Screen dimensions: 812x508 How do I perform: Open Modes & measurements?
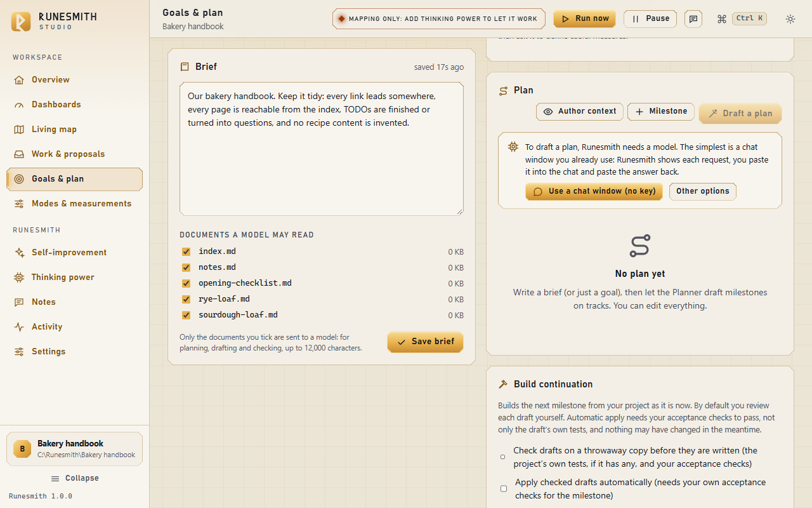74,204
